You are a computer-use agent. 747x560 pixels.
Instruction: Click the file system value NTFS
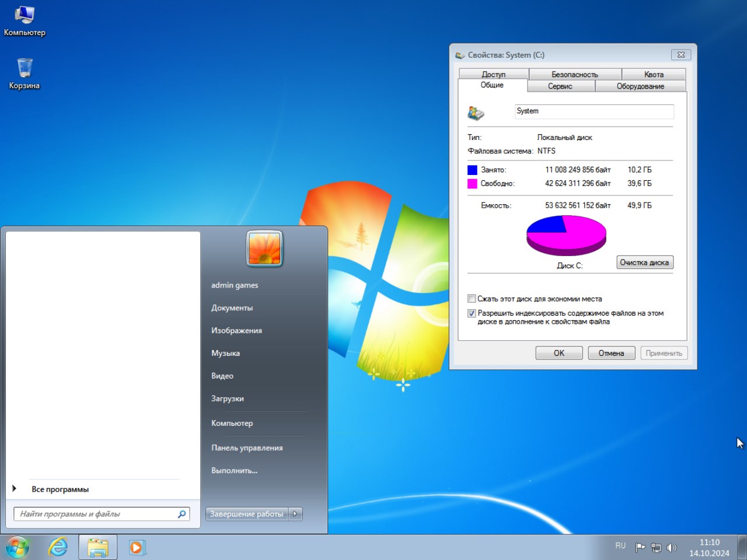pos(546,151)
